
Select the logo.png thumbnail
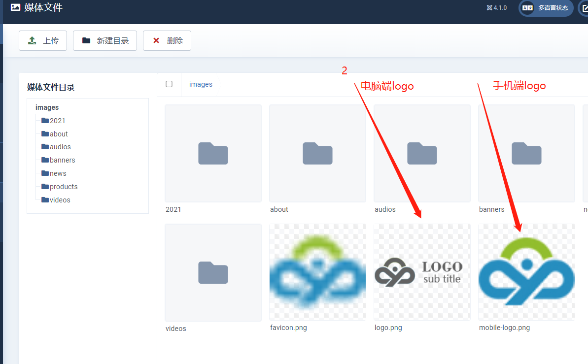422,272
